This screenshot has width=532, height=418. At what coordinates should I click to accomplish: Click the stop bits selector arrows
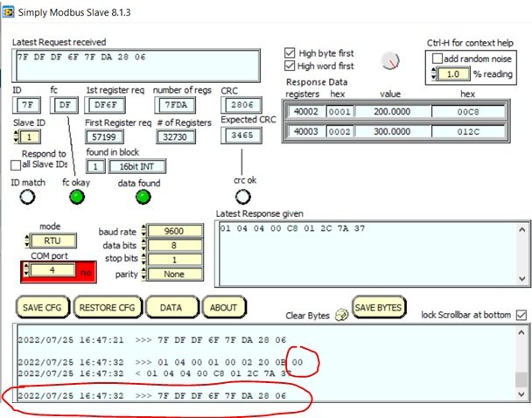143,259
